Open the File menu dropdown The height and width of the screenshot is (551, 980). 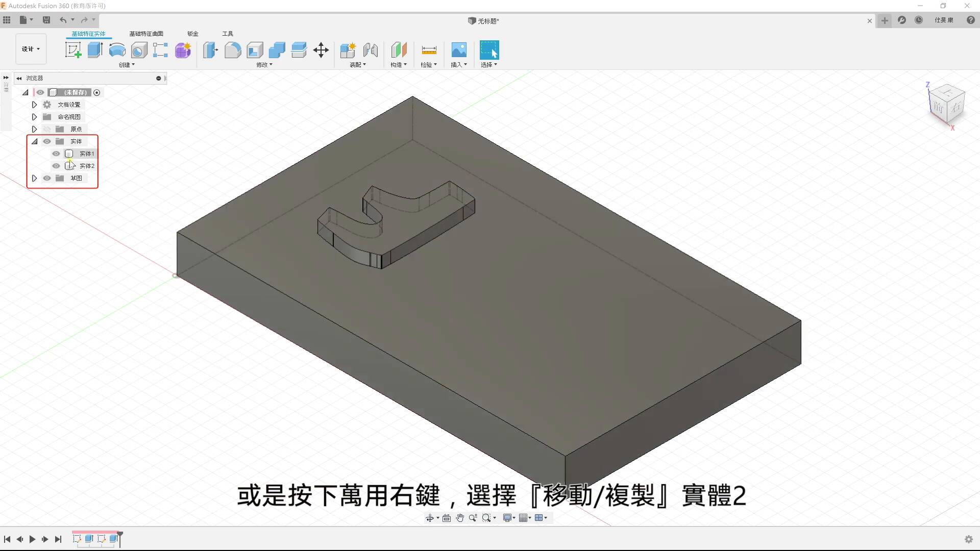pos(26,20)
